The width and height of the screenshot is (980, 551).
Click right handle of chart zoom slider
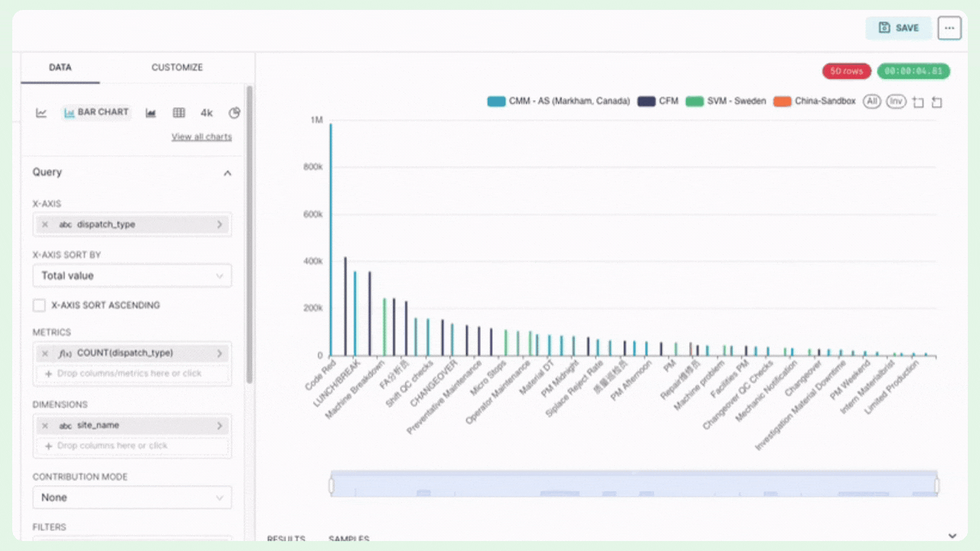pyautogui.click(x=937, y=485)
